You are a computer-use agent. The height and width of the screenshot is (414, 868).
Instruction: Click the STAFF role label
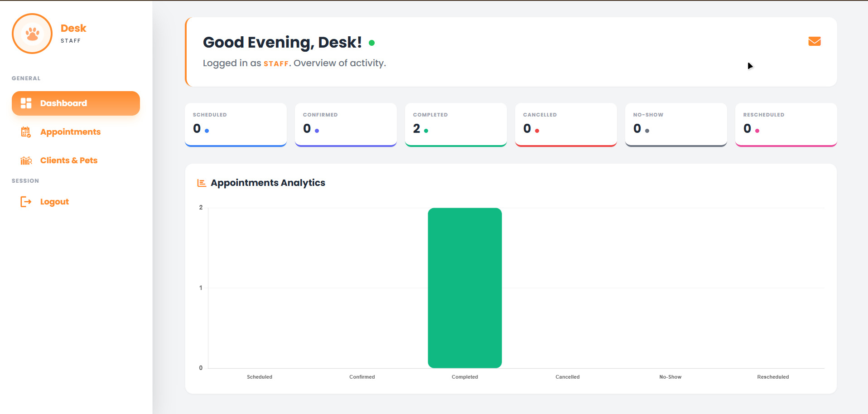coord(71,40)
